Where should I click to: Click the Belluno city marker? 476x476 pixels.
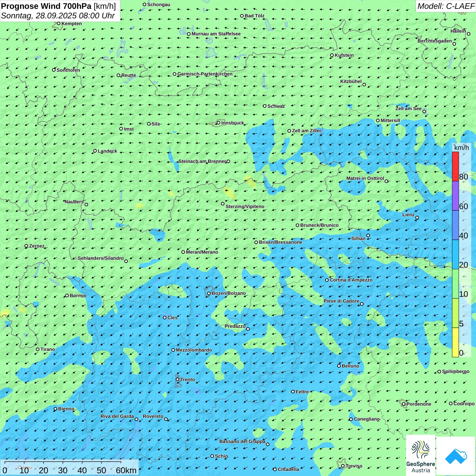(x=339, y=366)
